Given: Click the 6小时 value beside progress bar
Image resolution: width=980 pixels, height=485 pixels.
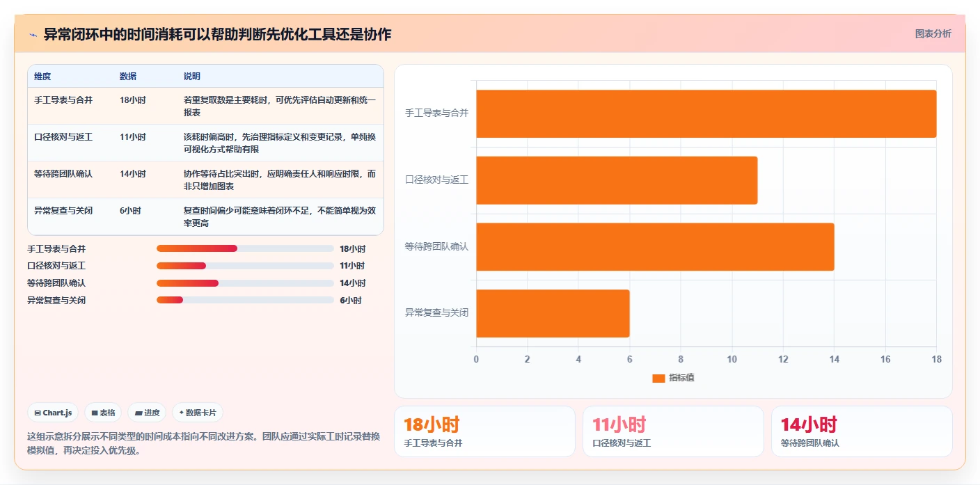Looking at the screenshot, I should [351, 301].
